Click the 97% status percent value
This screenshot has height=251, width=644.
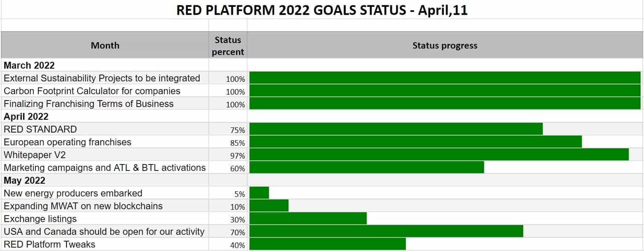click(x=237, y=156)
